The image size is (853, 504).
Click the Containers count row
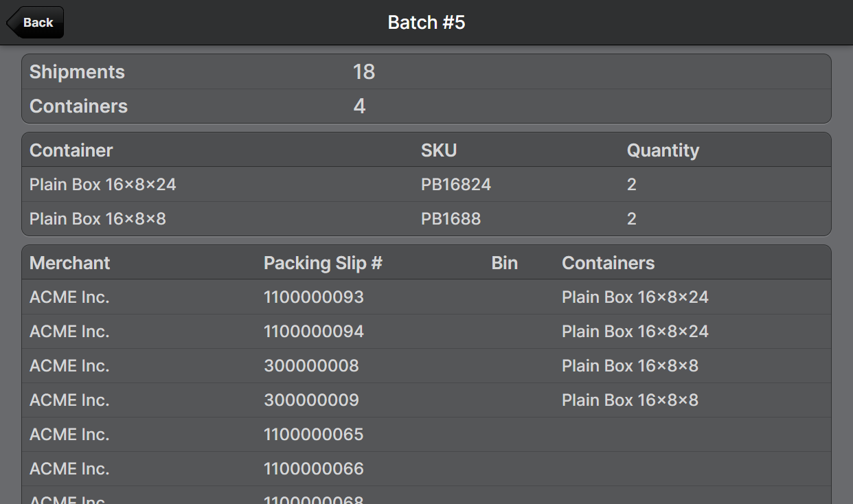426,106
